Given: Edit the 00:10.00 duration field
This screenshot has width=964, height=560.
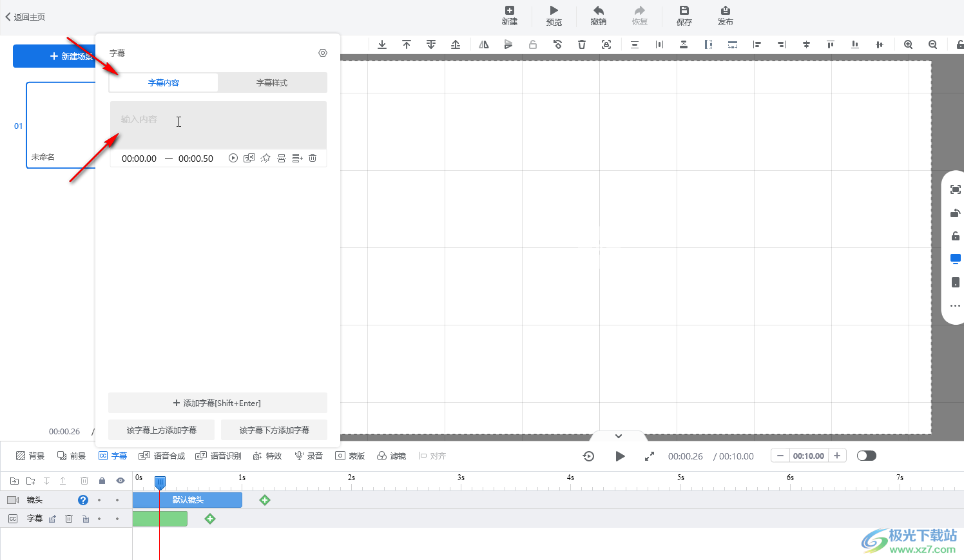Looking at the screenshot, I should click(809, 456).
